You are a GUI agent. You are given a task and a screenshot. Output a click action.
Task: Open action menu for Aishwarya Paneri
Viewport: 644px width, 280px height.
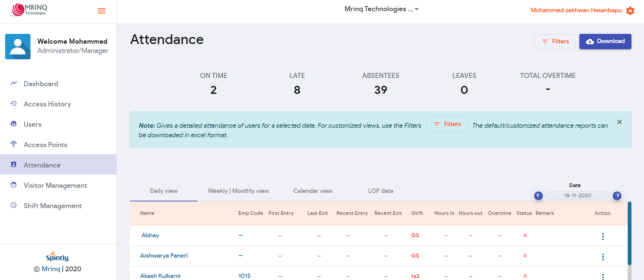(603, 257)
